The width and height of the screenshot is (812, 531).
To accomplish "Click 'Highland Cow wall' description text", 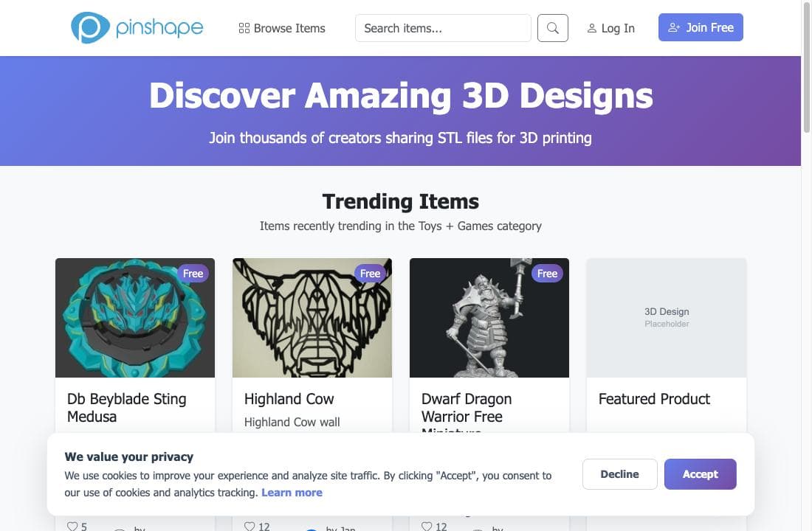I will (x=292, y=423).
